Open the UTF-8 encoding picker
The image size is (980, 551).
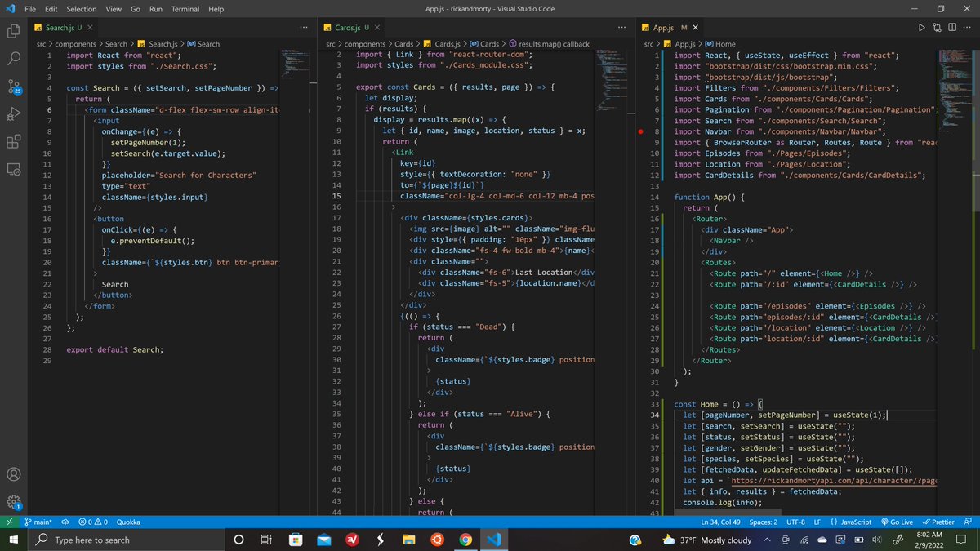pyautogui.click(x=797, y=522)
